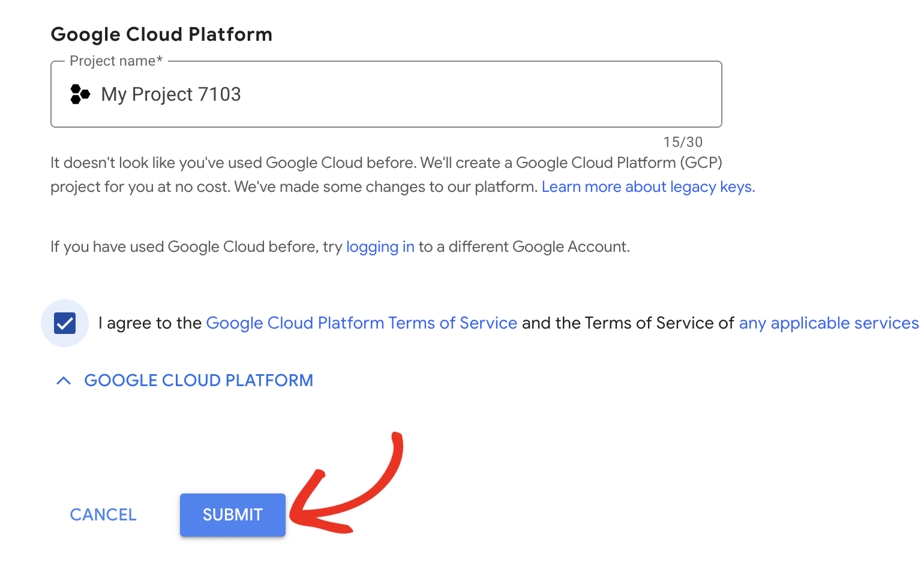Open the any applicable services link
Screen dimensions: 924x566
click(829, 323)
